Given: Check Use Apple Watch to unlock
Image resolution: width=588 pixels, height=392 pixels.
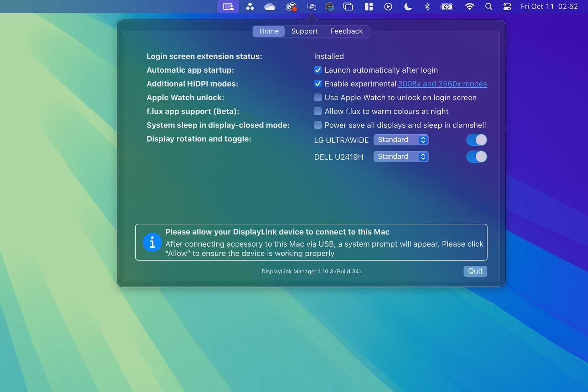Looking at the screenshot, I should pos(318,97).
